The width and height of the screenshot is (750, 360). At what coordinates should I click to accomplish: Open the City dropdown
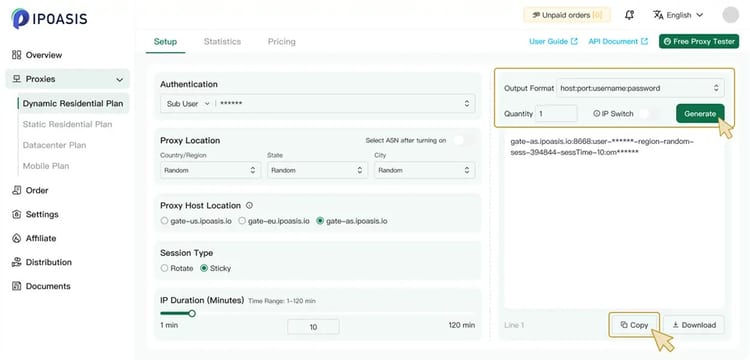pyautogui.click(x=425, y=170)
